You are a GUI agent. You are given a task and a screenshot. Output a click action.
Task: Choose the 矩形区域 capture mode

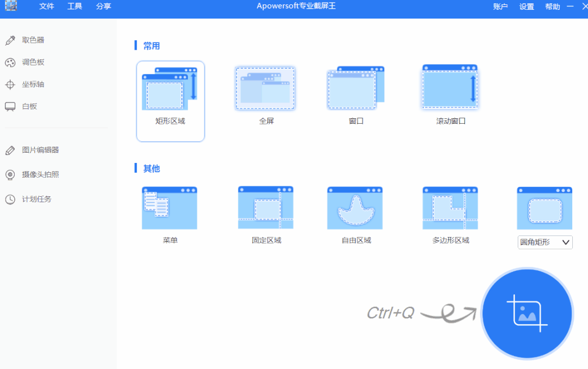[x=170, y=101]
